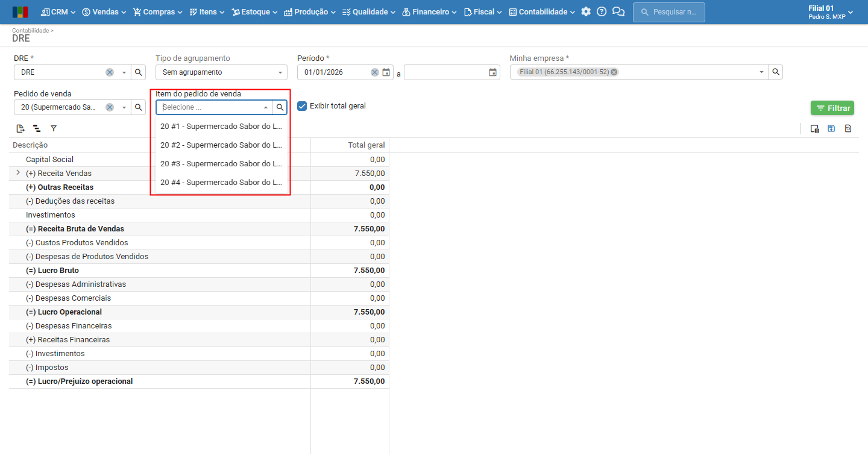The image size is (868, 461).
Task: Click the search magnifier beside DRE field
Action: pyautogui.click(x=138, y=72)
